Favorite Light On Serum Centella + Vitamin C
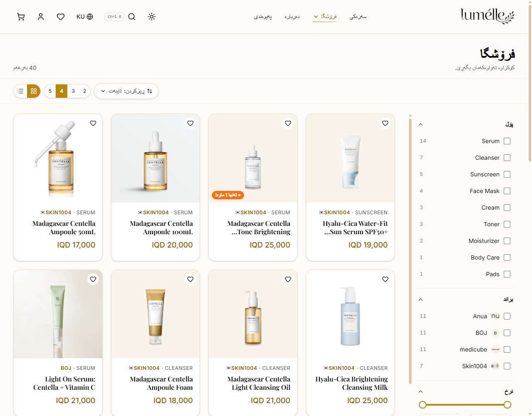This screenshot has height=416, width=532. pos(93,279)
